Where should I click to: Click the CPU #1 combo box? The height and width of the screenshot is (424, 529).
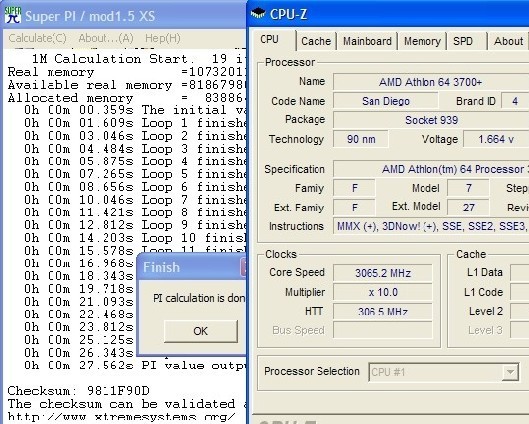(x=444, y=372)
